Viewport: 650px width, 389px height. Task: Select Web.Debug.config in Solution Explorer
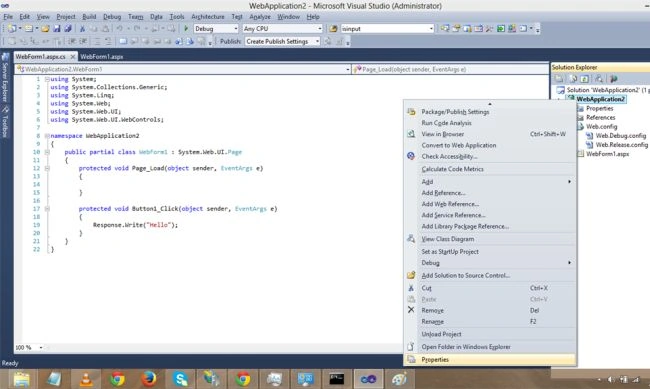tap(621, 136)
